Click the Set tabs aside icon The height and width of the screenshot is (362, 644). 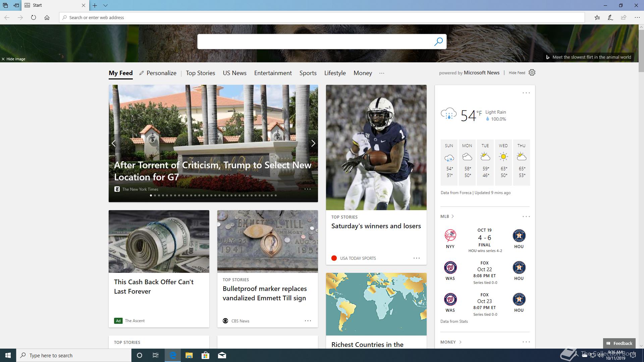point(16,5)
